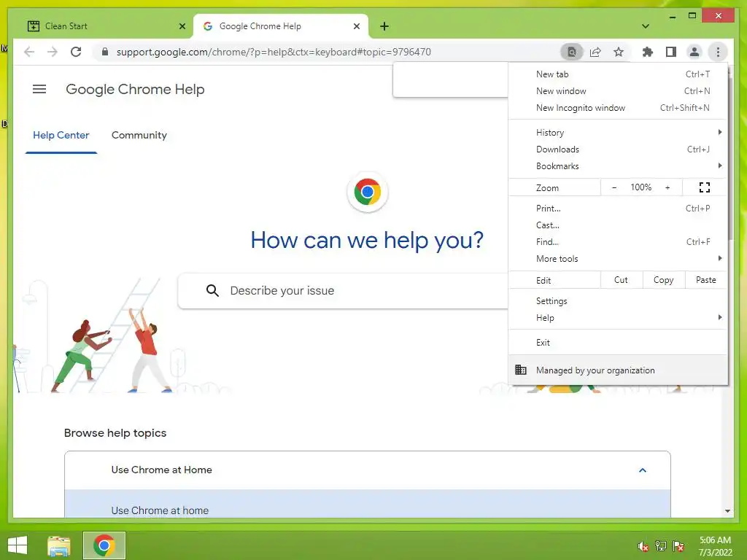Expand More tools submenu

[x=618, y=259]
